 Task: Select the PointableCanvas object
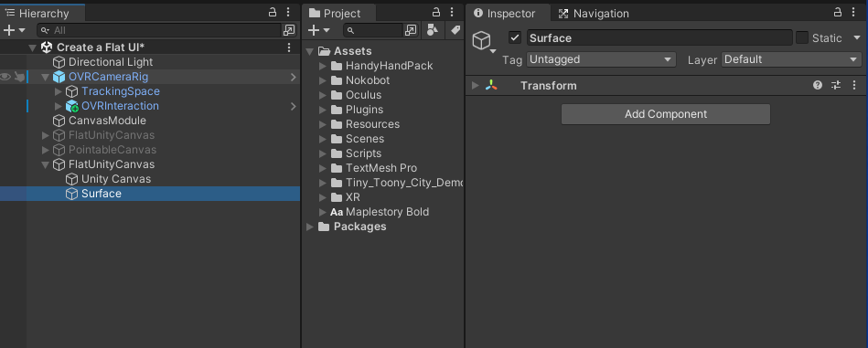[x=112, y=150]
